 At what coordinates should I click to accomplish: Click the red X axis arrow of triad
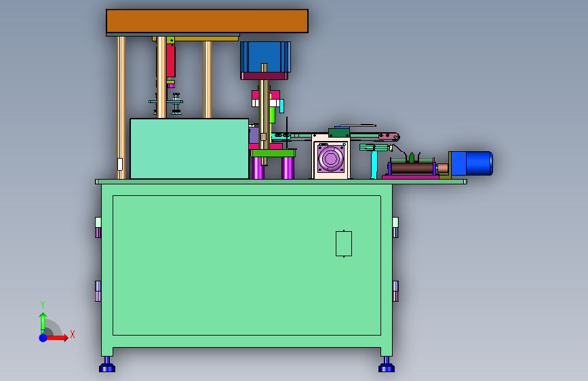pyautogui.click(x=58, y=338)
